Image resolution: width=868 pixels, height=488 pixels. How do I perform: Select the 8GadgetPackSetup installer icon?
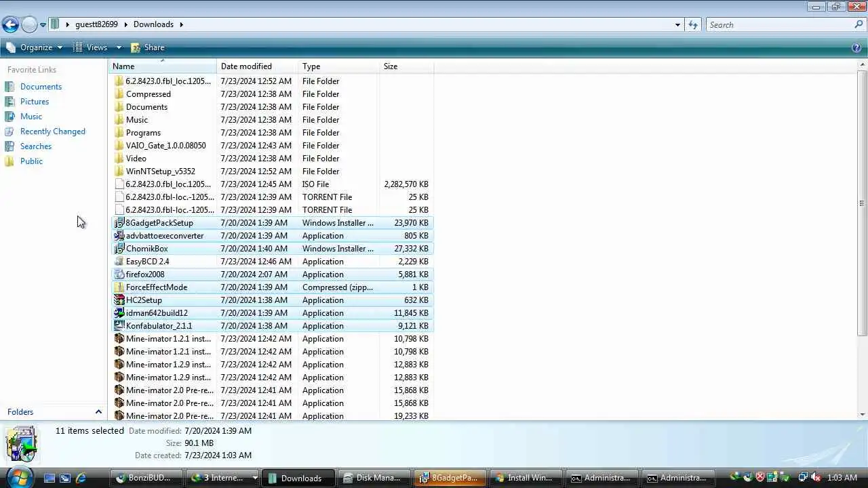coord(119,223)
